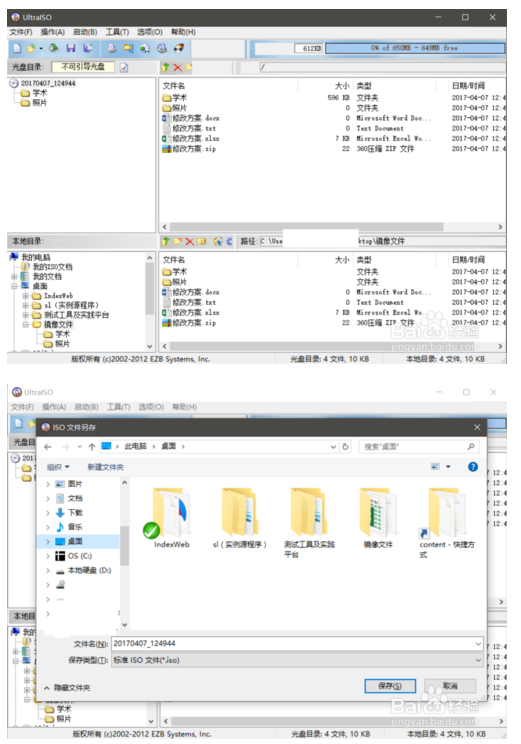
Task: Select 镜像文件 folder thumbnail in save dialog
Action: click(378, 518)
